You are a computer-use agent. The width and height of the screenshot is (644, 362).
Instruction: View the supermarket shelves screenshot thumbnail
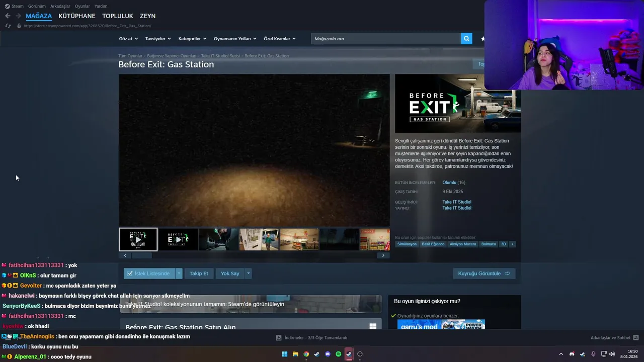click(299, 239)
